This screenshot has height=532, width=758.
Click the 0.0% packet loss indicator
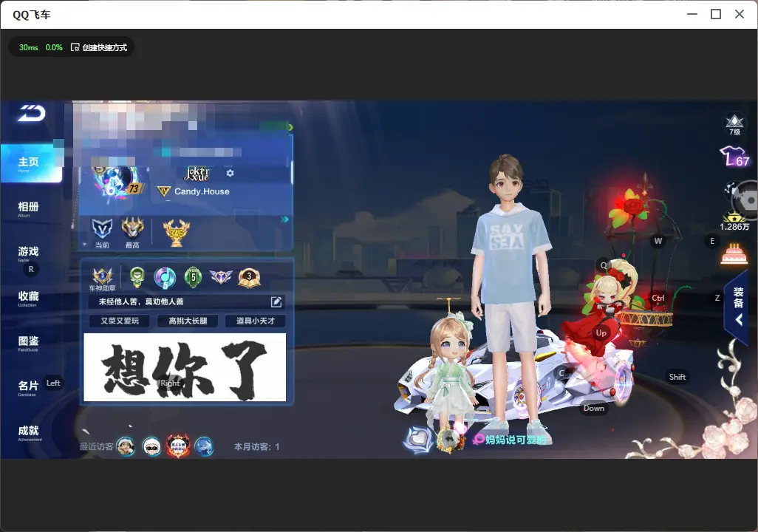click(54, 47)
